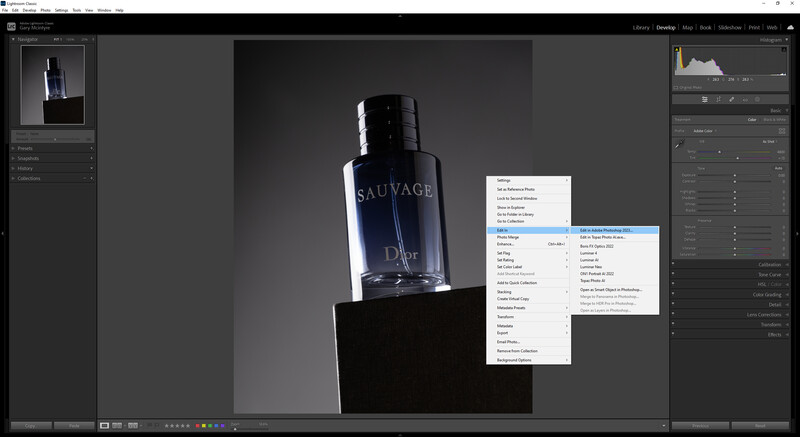Click the Auto tone button

coord(779,168)
